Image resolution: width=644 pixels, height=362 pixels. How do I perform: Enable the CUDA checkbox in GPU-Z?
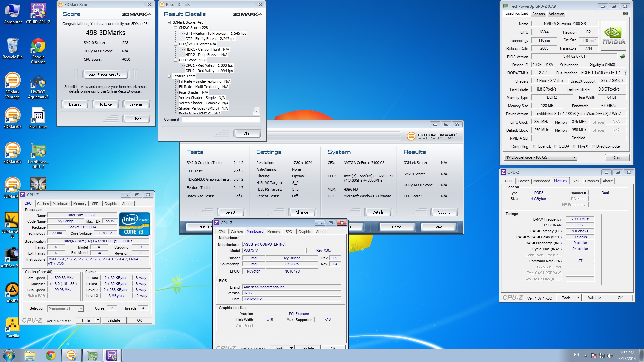pyautogui.click(x=556, y=146)
